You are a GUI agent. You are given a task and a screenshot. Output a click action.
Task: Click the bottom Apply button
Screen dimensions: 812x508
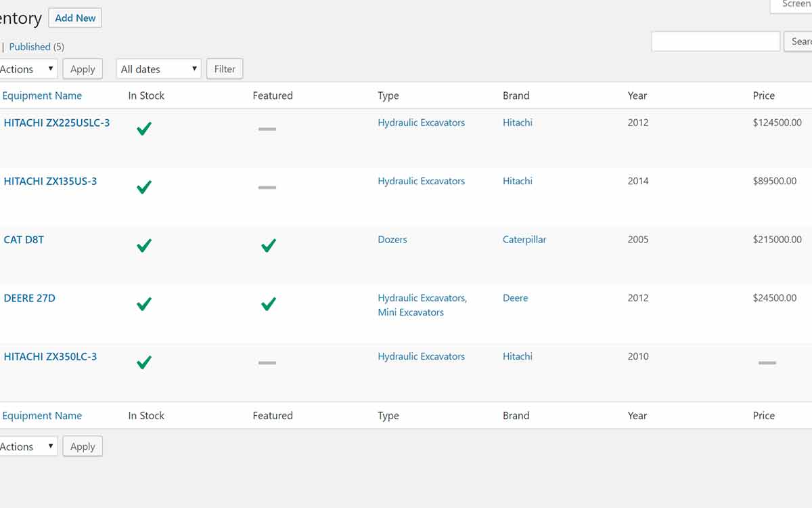click(83, 446)
